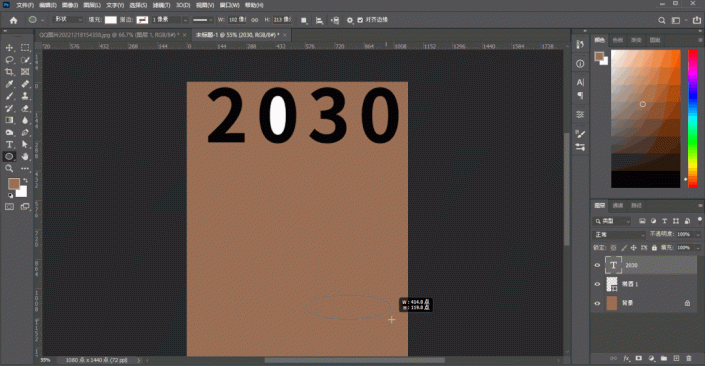Select the Eraser tool
The image size is (705, 366).
(x=25, y=108)
